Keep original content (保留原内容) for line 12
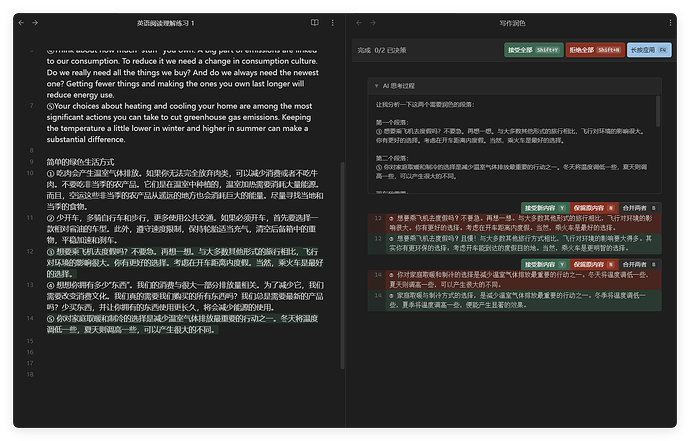This screenshot has height=441, width=690. pyautogui.click(x=594, y=208)
